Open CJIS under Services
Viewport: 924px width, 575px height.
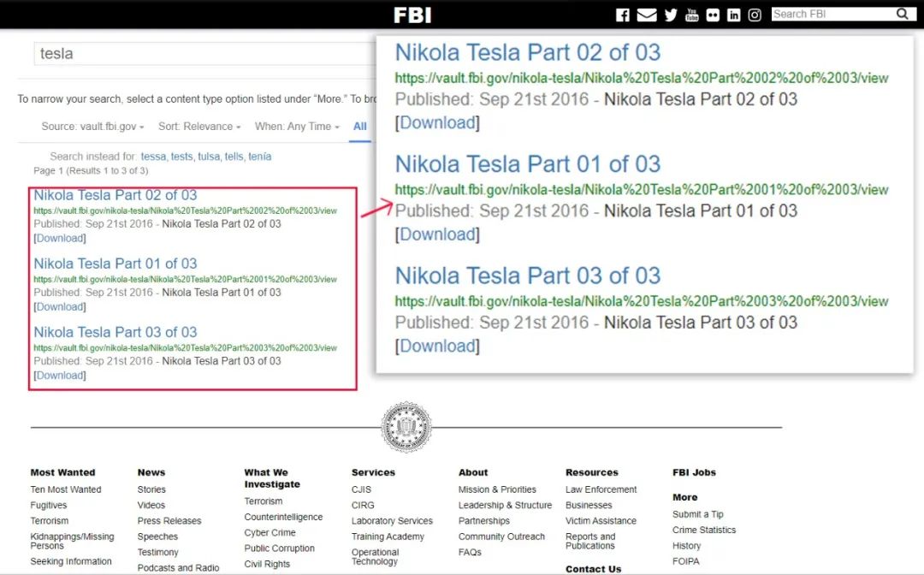(x=361, y=489)
